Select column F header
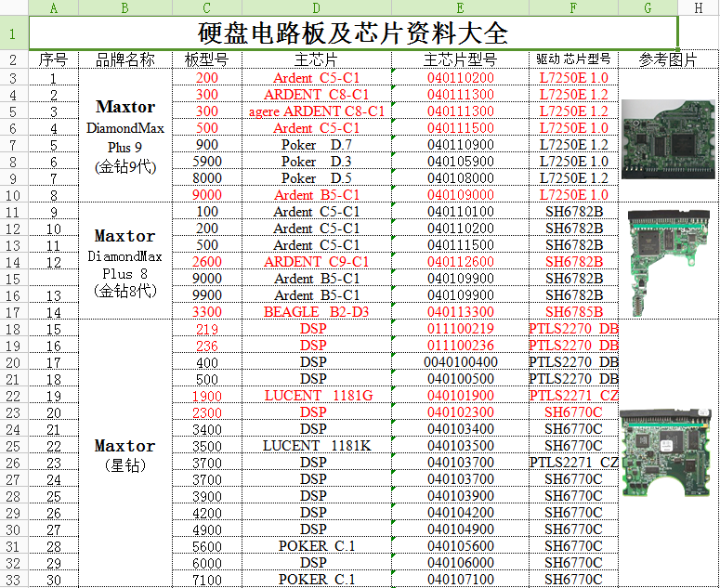 [x=573, y=7]
